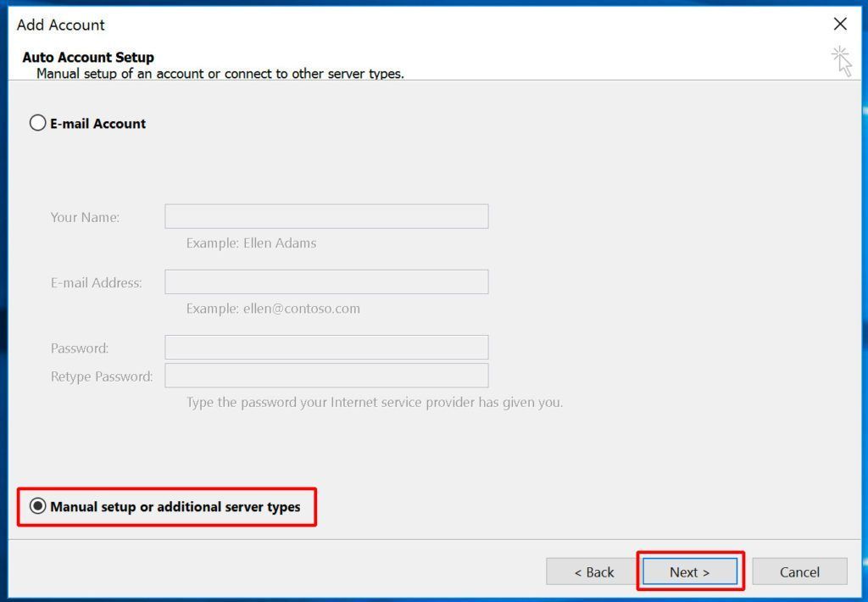
Task: Click the 'Example: ellen@contoso.com' hint text
Action: tap(273, 309)
